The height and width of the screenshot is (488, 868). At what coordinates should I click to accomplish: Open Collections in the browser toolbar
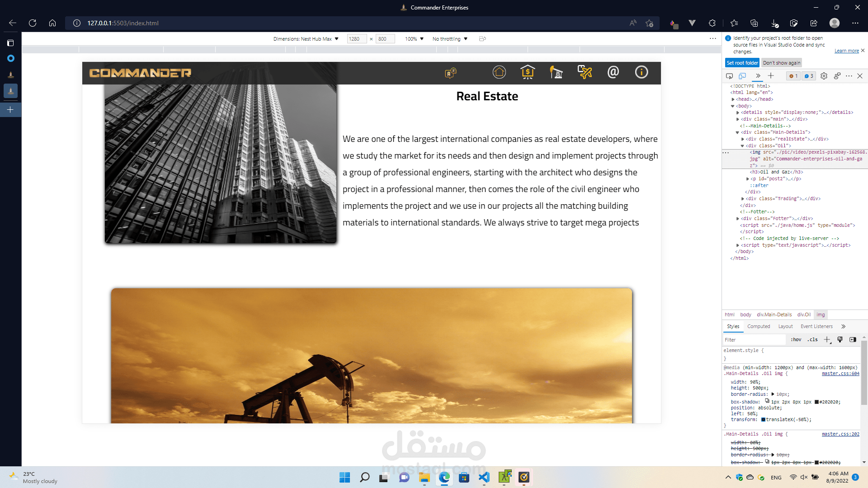tap(754, 23)
